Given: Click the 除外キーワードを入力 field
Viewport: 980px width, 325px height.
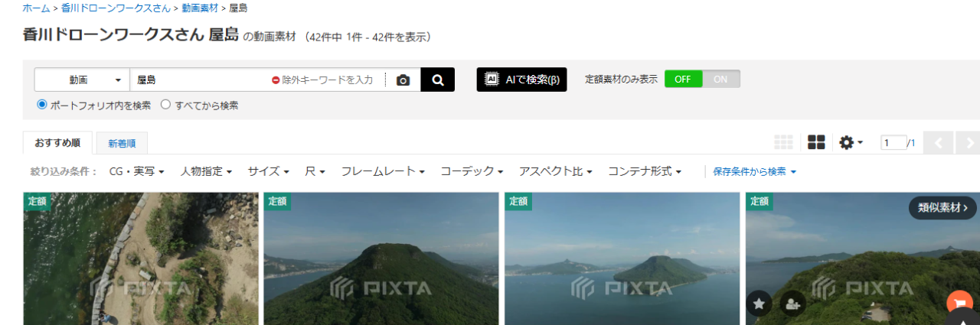Looking at the screenshot, I should pos(328,80).
